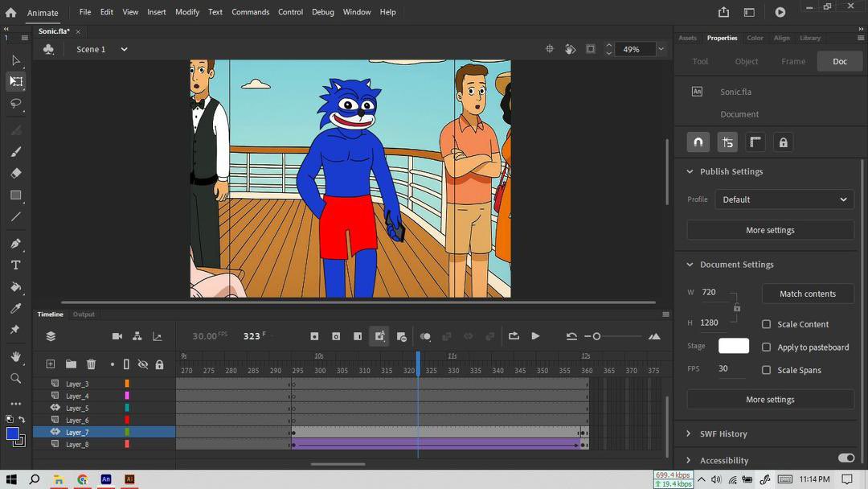Screen dimensions: 868x489
Task: Enable Scale Content checkbox
Action: click(766, 324)
